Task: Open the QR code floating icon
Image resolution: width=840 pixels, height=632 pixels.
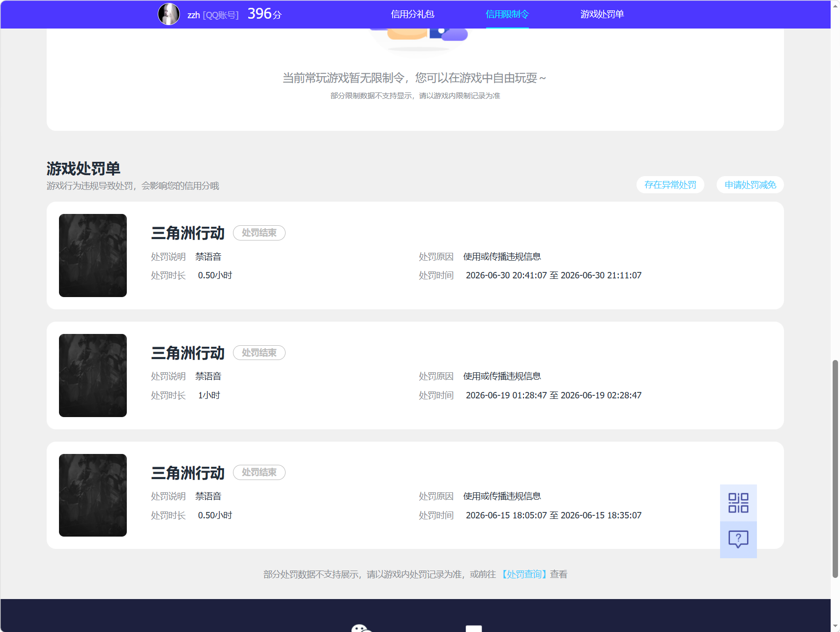Action: pos(738,503)
